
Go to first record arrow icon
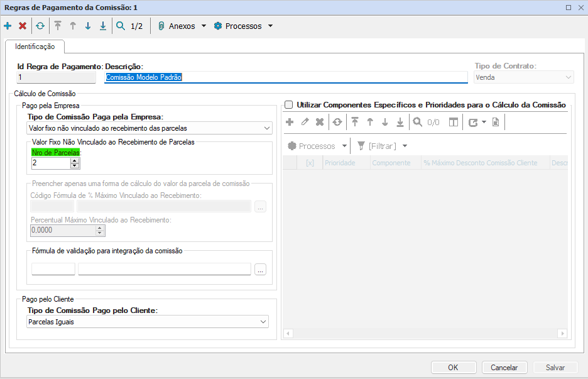point(58,26)
